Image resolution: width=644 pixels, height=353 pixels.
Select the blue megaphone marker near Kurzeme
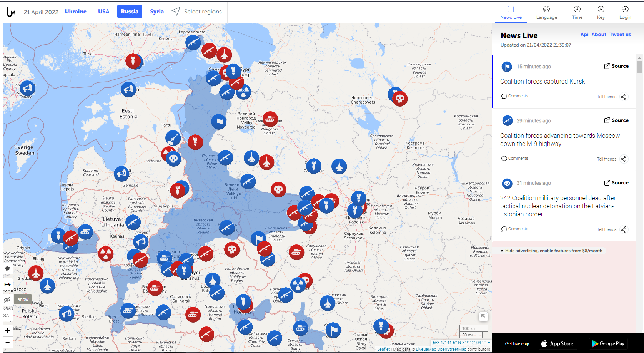(121, 174)
